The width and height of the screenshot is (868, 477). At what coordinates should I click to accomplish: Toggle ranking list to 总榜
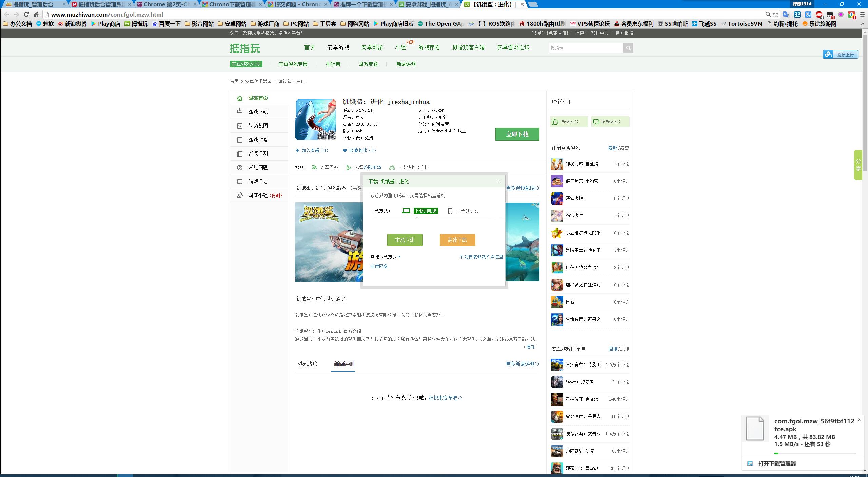pos(625,349)
